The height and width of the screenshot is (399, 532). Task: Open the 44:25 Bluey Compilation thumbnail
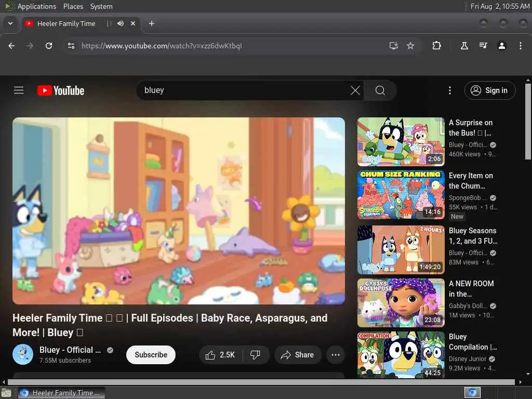(401, 355)
